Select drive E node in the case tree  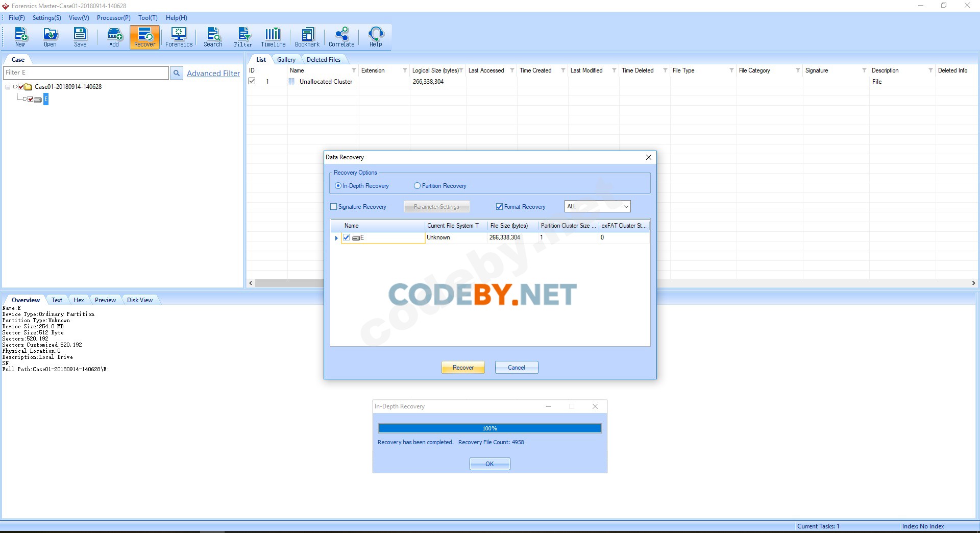click(46, 99)
